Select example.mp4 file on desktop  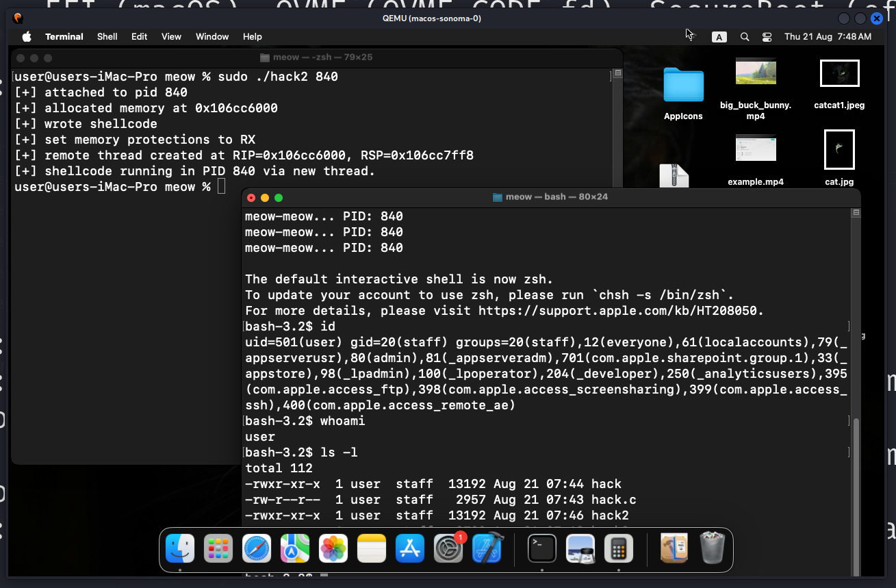pos(756,160)
